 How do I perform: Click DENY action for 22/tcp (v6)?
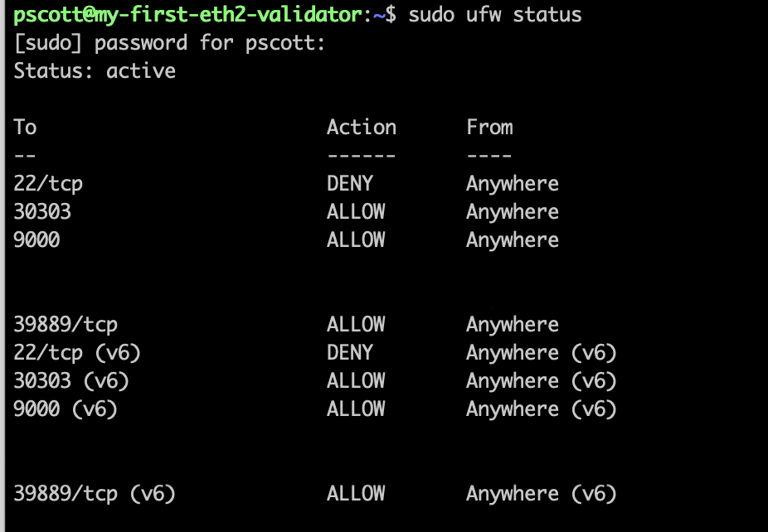350,352
